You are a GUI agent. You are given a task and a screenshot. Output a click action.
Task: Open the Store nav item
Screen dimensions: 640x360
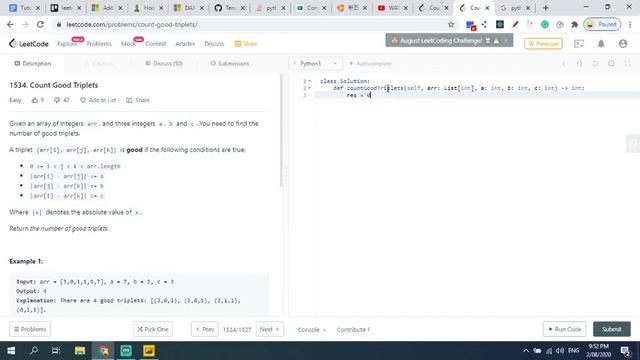coord(246,44)
